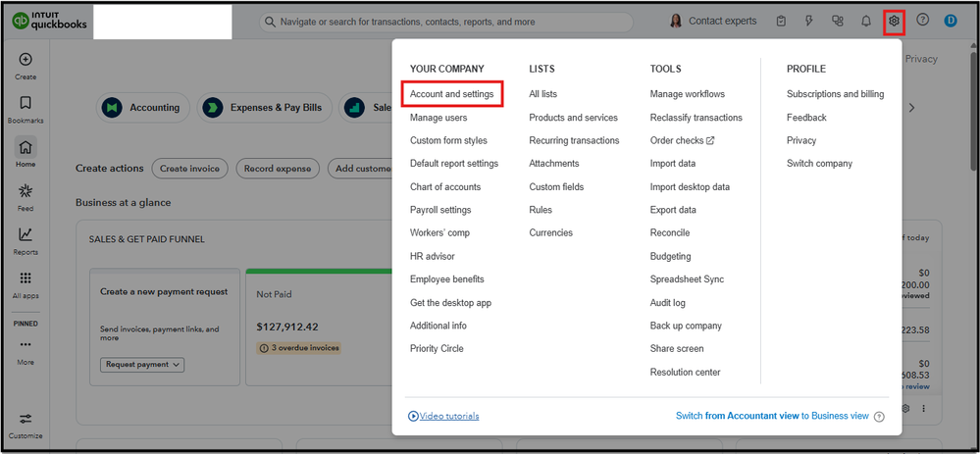Click the right chevron to scroll shortcuts
Viewport: 980px width, 454px height.
[911, 108]
